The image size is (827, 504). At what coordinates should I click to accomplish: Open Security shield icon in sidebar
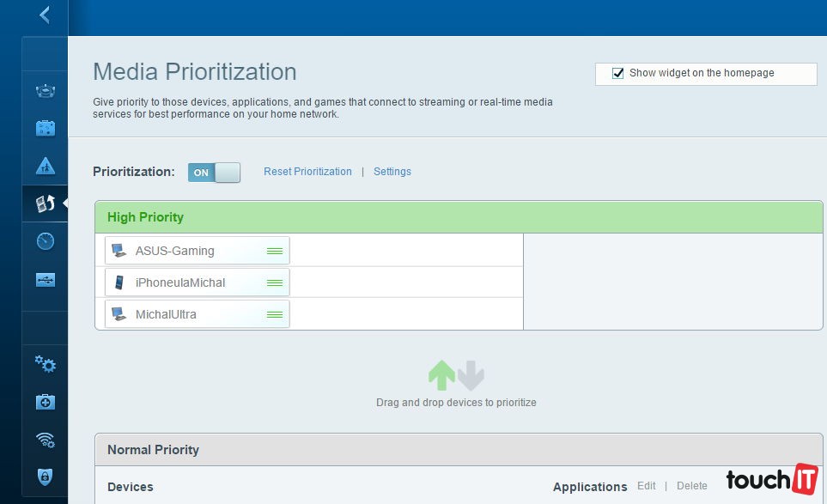[46, 477]
